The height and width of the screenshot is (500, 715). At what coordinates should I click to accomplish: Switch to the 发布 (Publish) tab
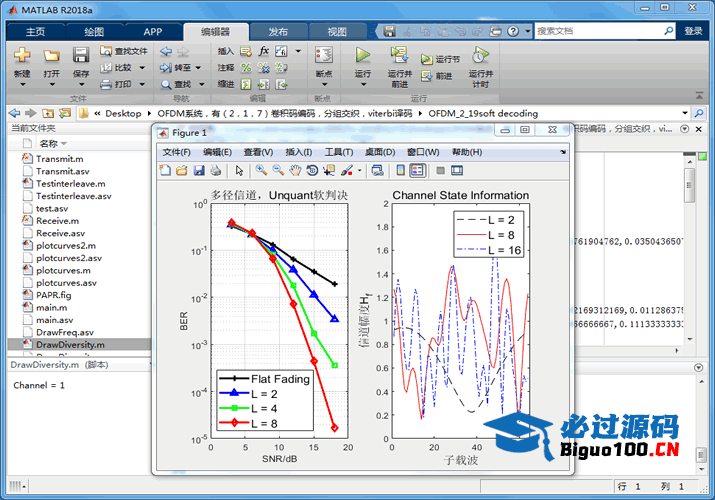point(278,32)
